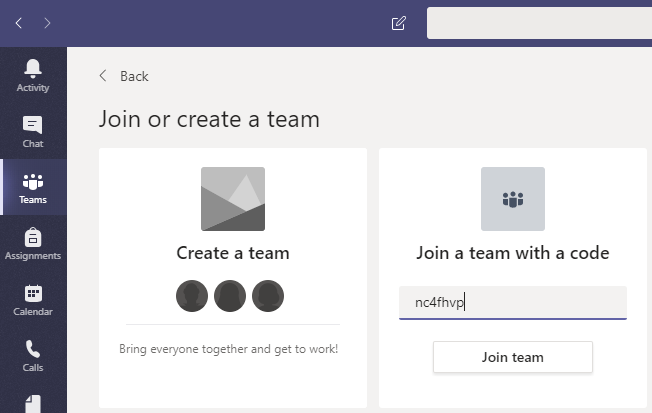Viewport: 652px width, 413px height.
Task: Click the Back link text
Action: pos(134,76)
